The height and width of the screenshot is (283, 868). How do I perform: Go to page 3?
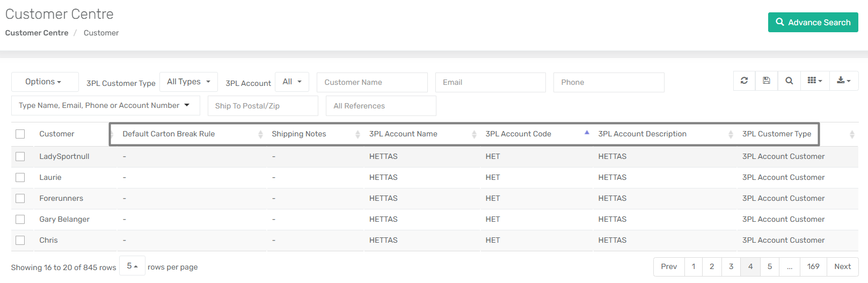pos(731,266)
